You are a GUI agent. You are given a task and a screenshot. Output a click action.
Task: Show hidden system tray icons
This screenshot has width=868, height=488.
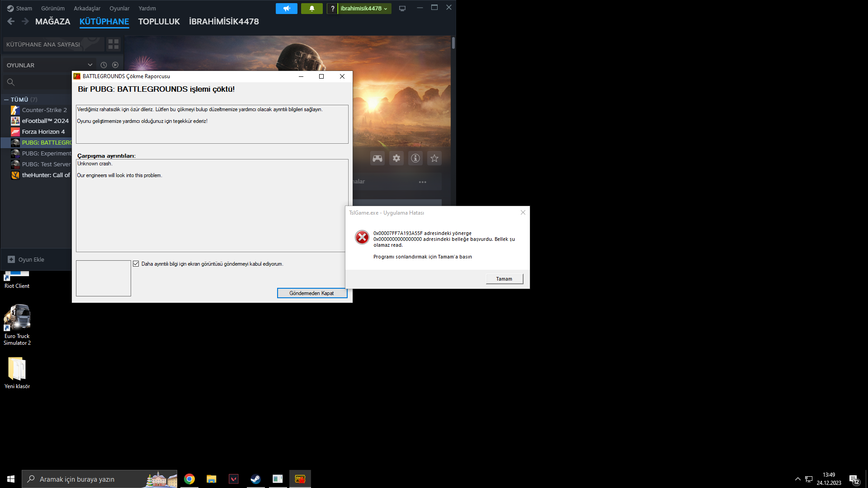coord(798,479)
